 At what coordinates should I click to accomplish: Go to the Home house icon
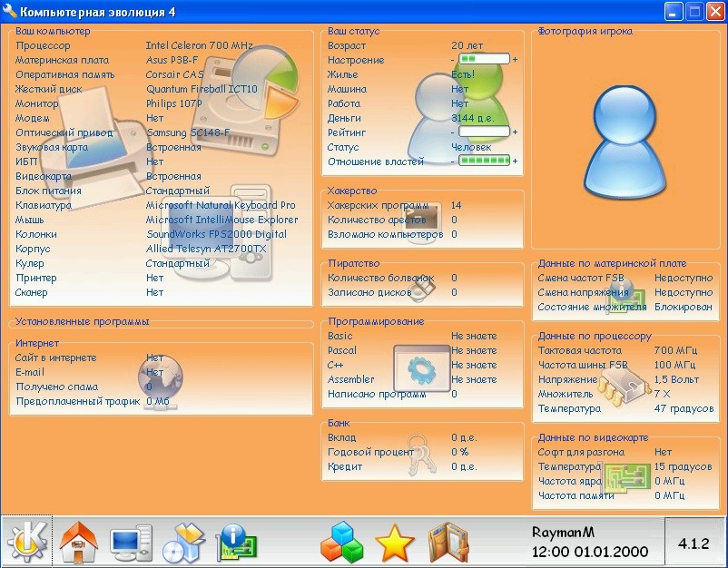[x=79, y=542]
